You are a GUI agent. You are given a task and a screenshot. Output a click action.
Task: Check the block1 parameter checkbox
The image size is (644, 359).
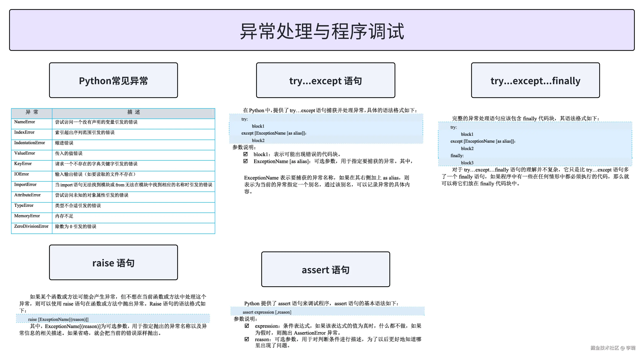[x=246, y=154]
